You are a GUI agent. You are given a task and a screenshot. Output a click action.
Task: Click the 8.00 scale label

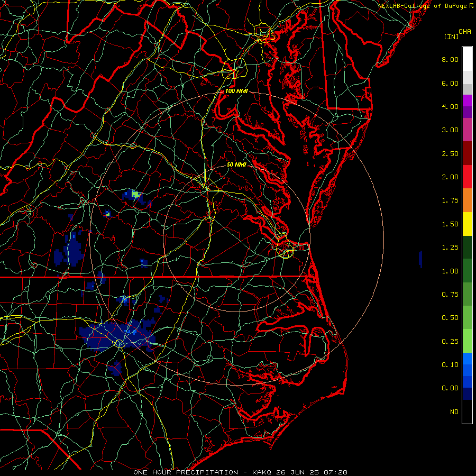tap(450, 59)
